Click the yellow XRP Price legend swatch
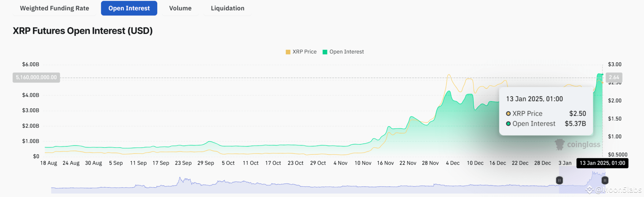Image resolution: width=644 pixels, height=197 pixels. click(x=288, y=52)
